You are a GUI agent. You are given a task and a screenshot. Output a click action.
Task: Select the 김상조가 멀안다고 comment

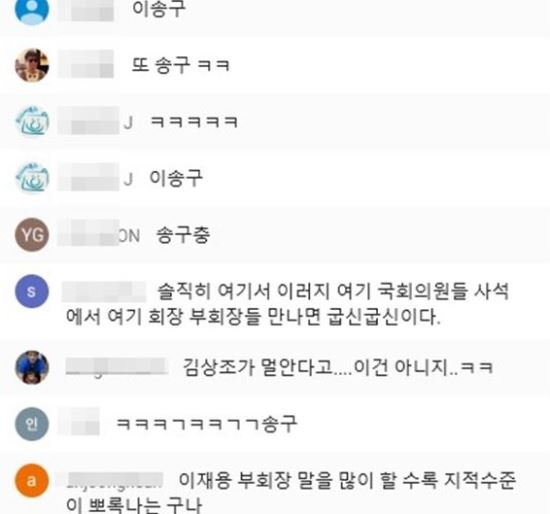pos(338,367)
